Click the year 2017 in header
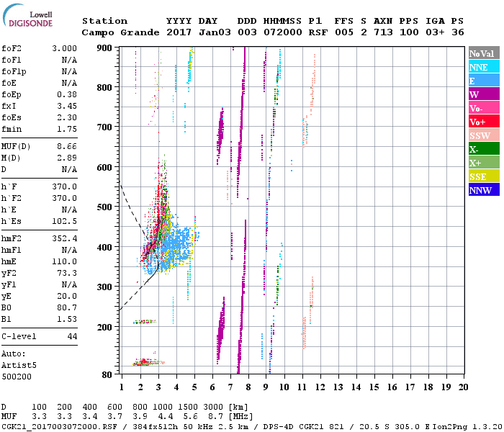Screen dimensions: 504x432 pyautogui.click(x=179, y=32)
